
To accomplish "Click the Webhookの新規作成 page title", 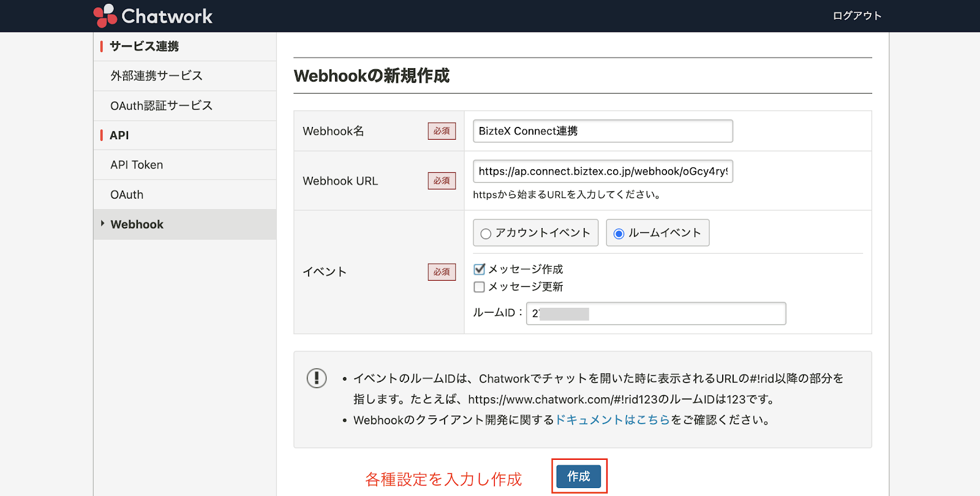I will 371,76.
